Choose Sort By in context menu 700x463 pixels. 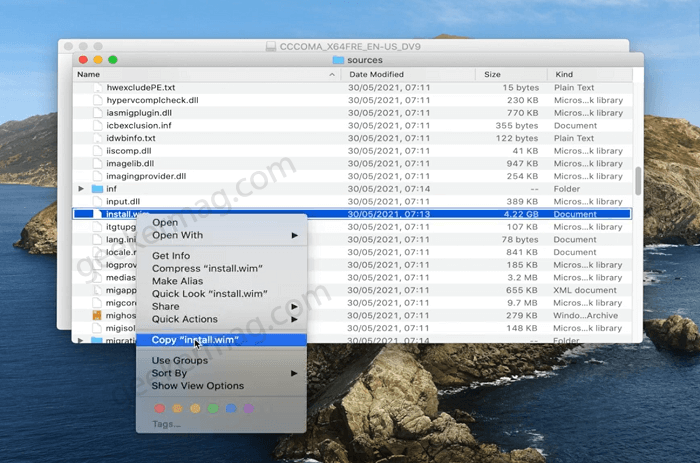(x=169, y=373)
